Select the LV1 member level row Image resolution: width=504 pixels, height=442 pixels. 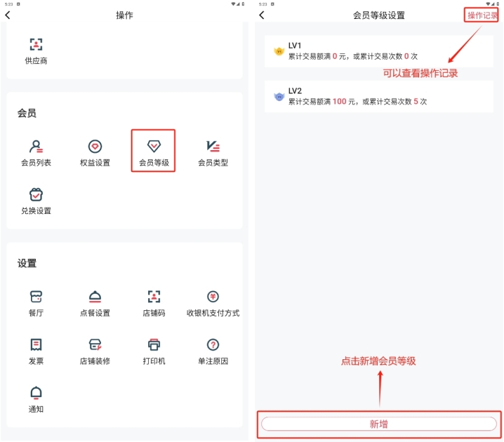pyautogui.click(x=378, y=51)
